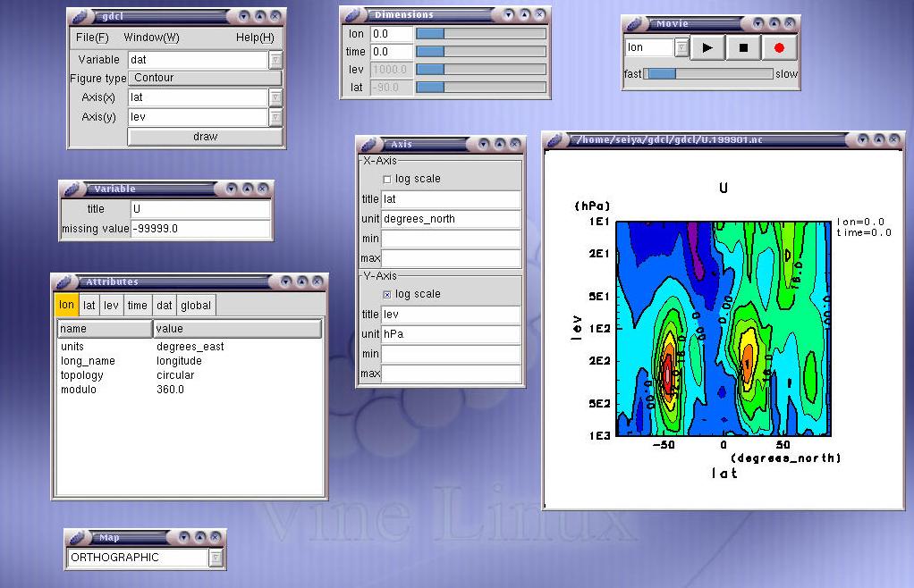The height and width of the screenshot is (588, 914).
Task: Adjust the time dimension slider
Action: (481, 52)
